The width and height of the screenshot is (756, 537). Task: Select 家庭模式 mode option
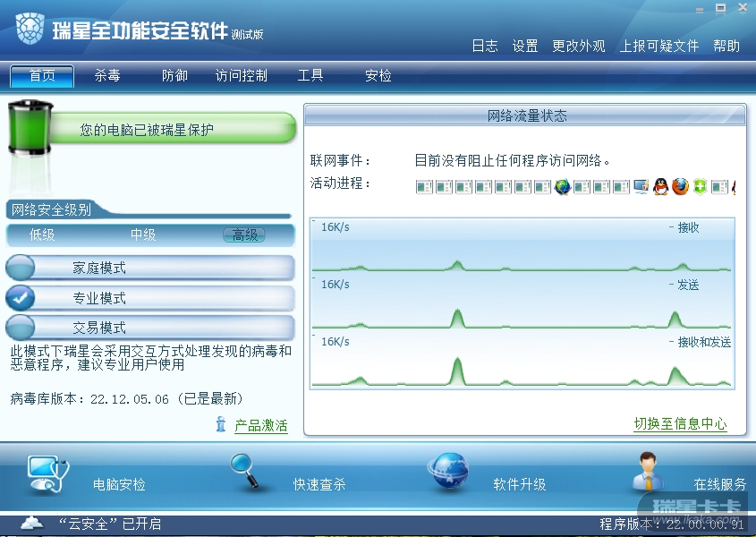150,268
